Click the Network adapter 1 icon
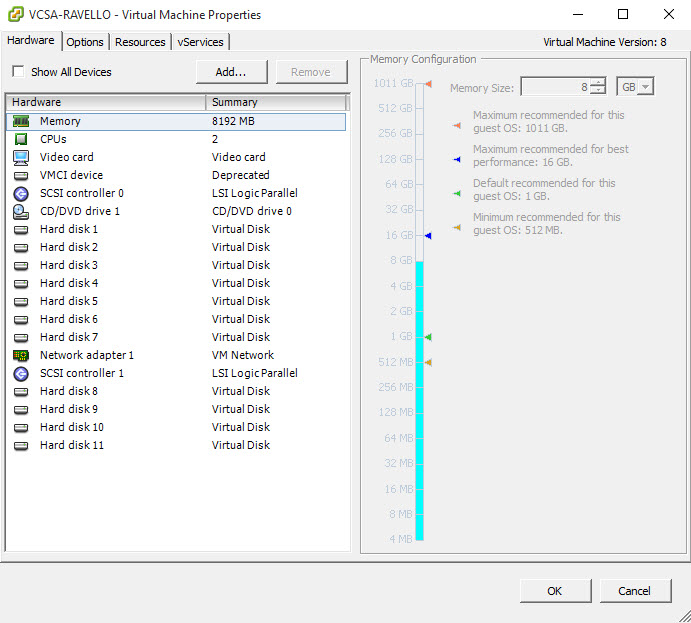This screenshot has width=691, height=623. point(21,355)
